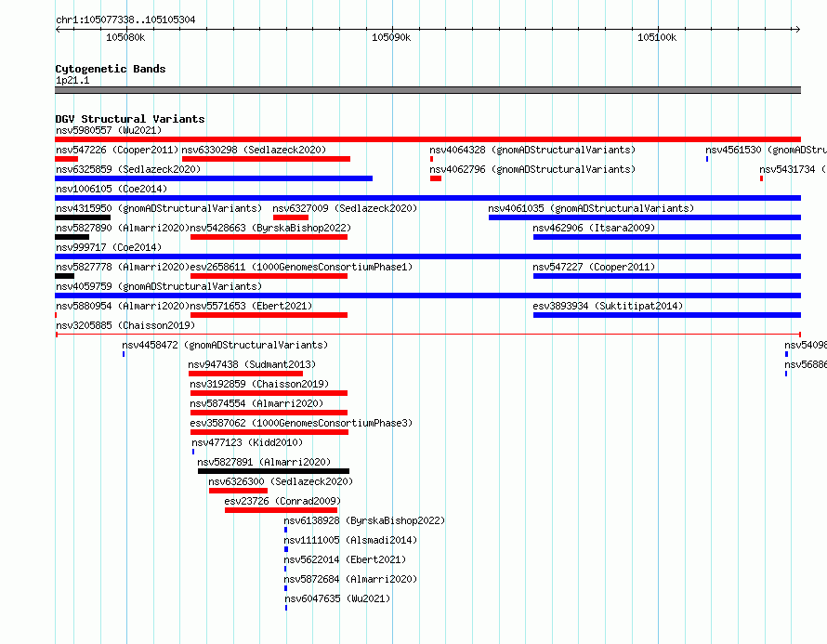The width and height of the screenshot is (827, 644).
Task: Select nsv1006105 (Coe2014) variant label
Action: [x=112, y=189]
